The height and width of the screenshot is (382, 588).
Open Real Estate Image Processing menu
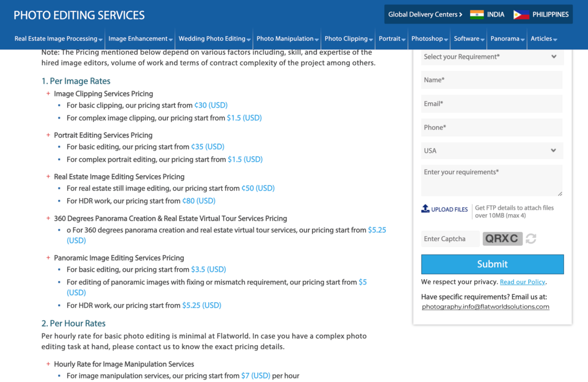58,38
